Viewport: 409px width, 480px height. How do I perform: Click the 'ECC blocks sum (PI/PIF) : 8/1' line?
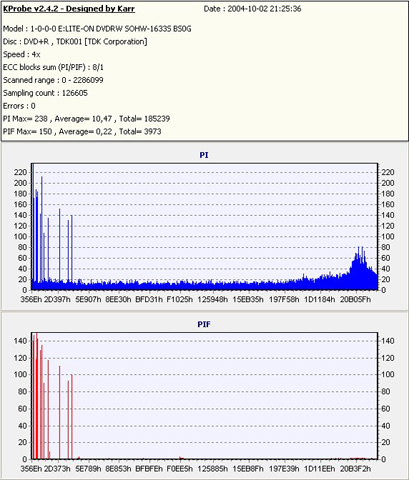53,67
